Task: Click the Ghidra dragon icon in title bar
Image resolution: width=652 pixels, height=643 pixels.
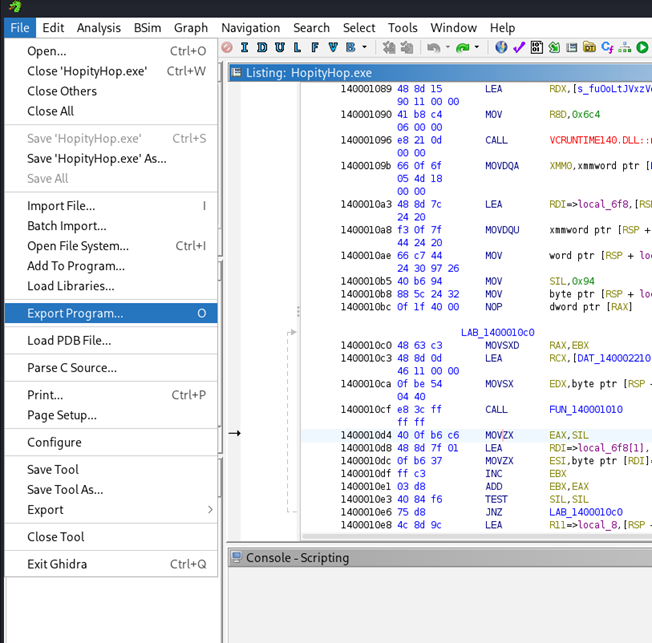Action: point(15,6)
